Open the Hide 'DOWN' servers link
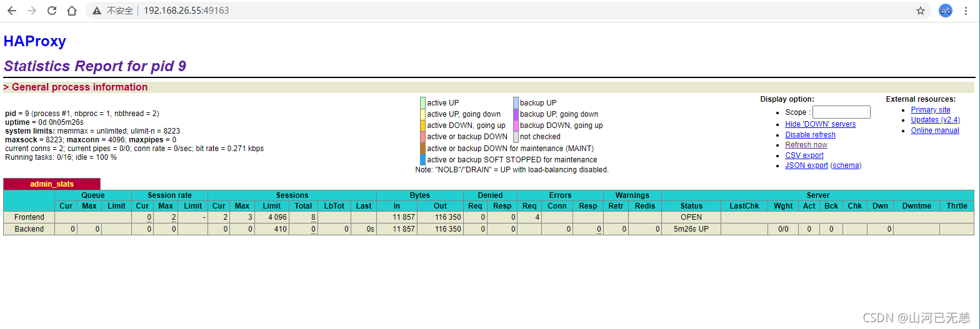Viewport: 980px width, 329px height. click(x=821, y=124)
